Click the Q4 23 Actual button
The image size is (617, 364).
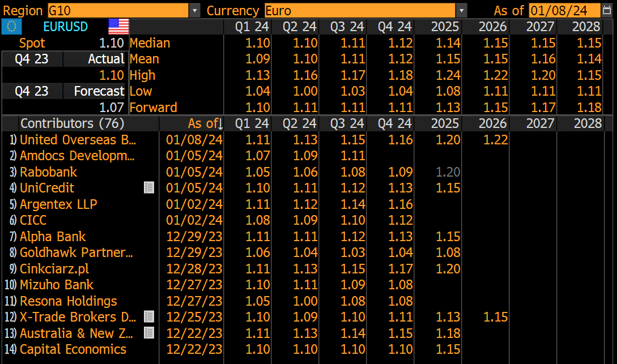(63, 59)
